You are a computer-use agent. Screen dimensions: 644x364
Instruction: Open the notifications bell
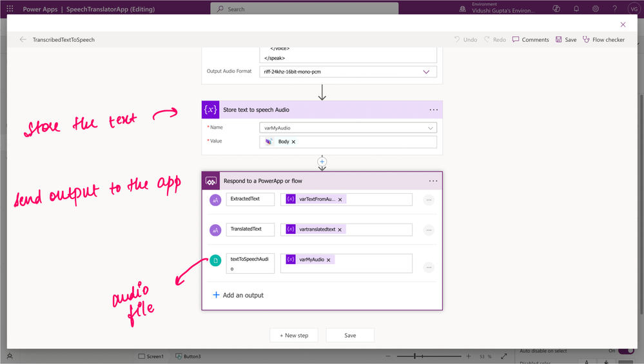576,8
